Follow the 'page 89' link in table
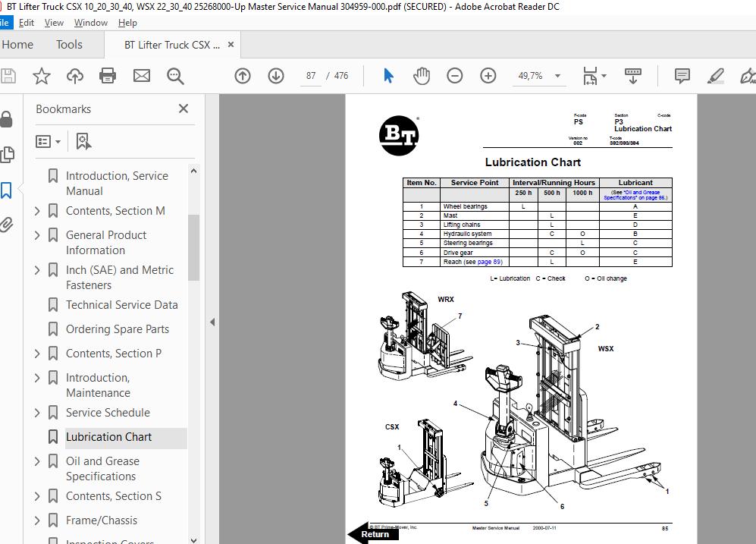Image resolution: width=756 pixels, height=544 pixels. point(489,262)
